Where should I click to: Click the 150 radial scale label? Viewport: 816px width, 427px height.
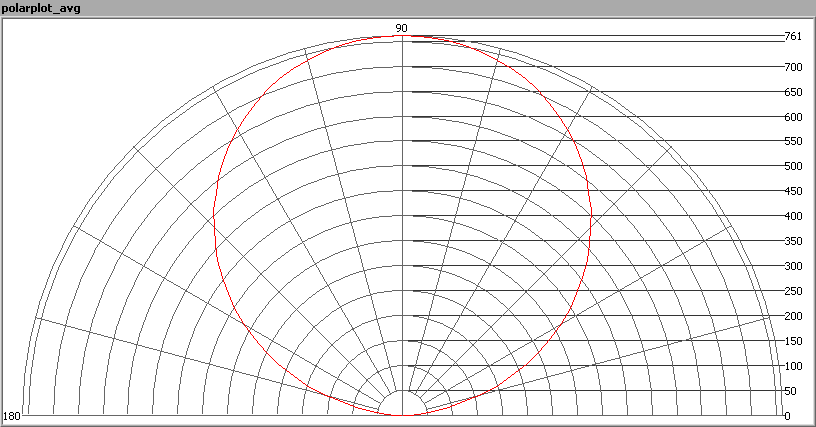click(x=793, y=341)
